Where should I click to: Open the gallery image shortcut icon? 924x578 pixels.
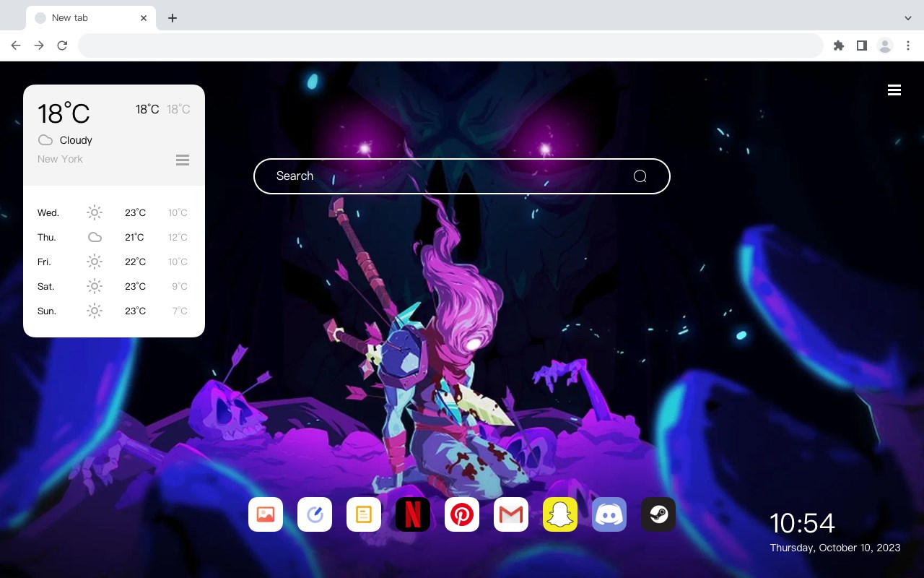click(x=266, y=514)
